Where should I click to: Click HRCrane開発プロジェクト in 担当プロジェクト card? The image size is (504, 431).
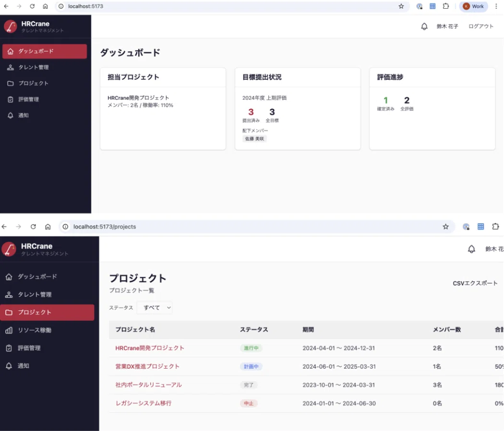[x=138, y=98]
